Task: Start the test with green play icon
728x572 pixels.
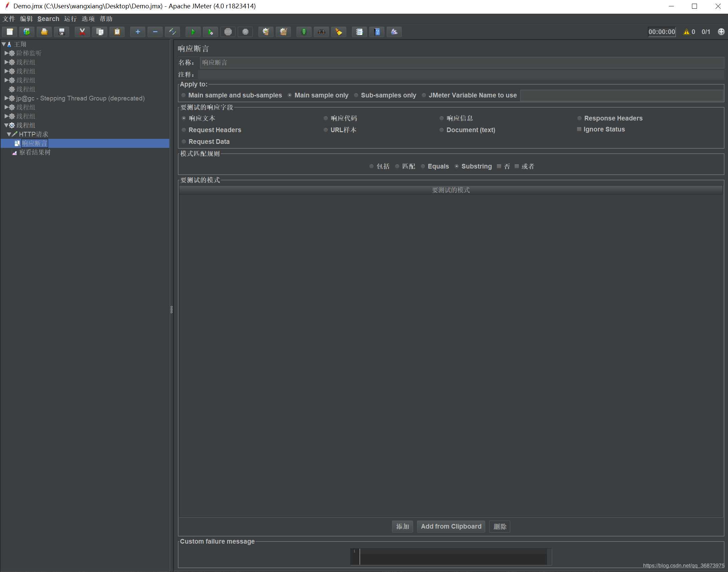Action: pyautogui.click(x=193, y=32)
